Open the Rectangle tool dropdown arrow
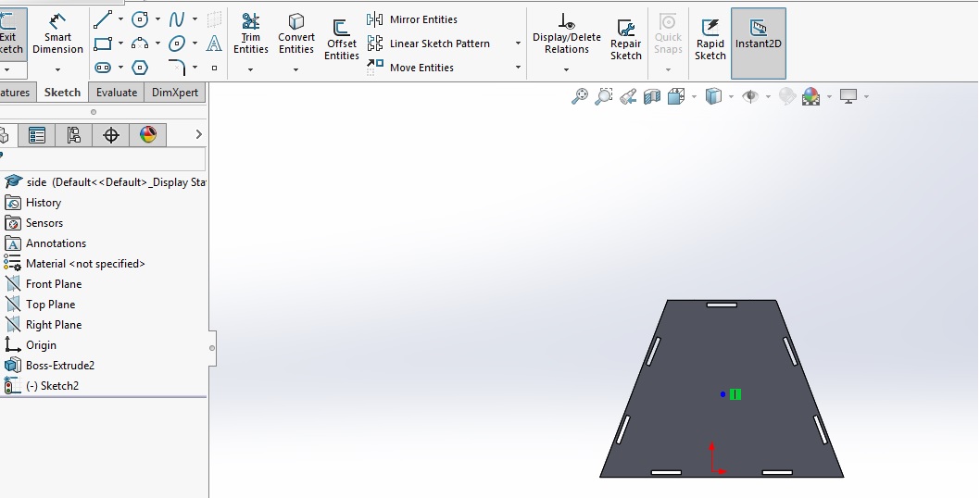980x498 pixels. click(120, 44)
